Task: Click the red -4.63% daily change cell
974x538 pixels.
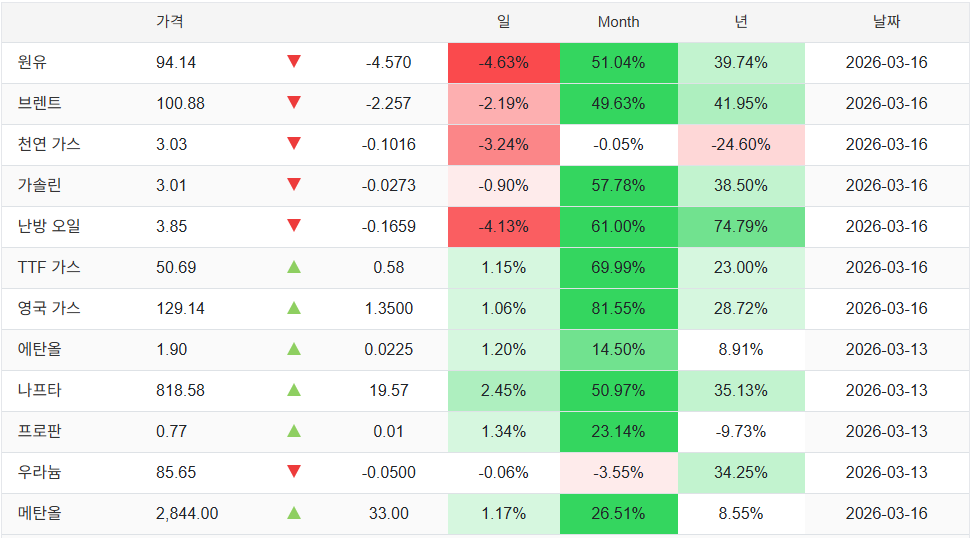Action: 503,62
